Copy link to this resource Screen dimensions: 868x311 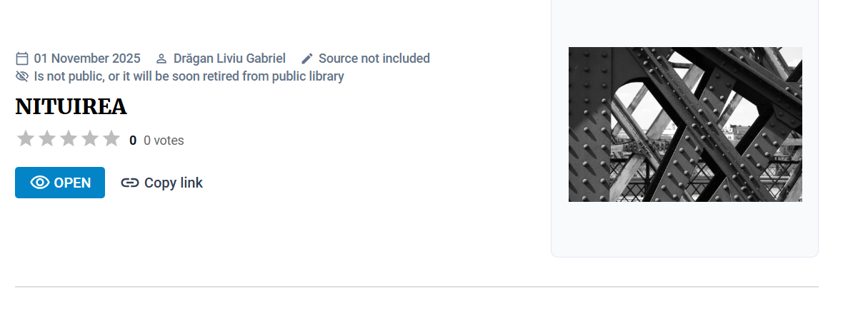click(x=162, y=183)
